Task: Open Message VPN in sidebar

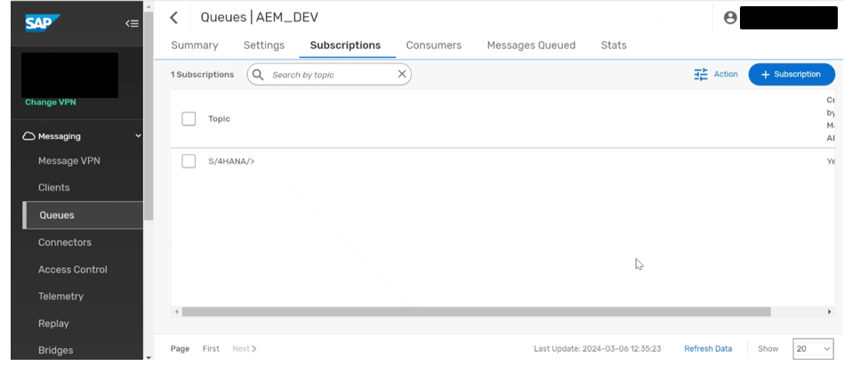Action: (x=69, y=160)
